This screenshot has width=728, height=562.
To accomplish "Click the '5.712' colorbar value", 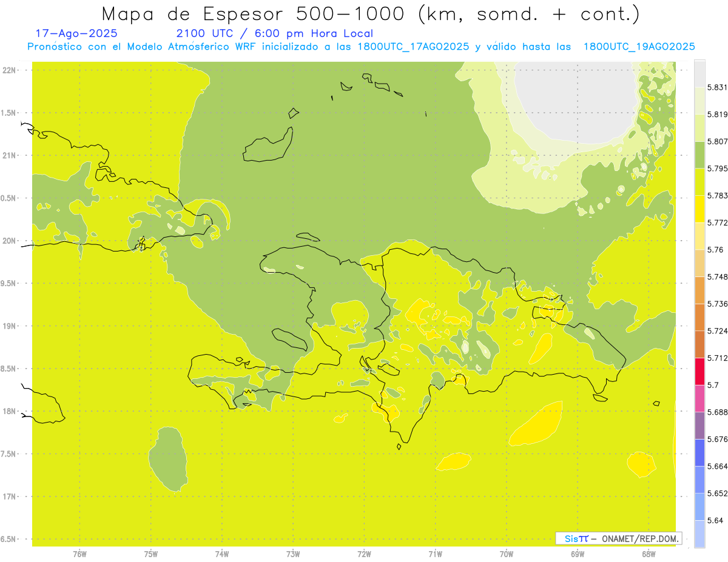I will point(718,358).
